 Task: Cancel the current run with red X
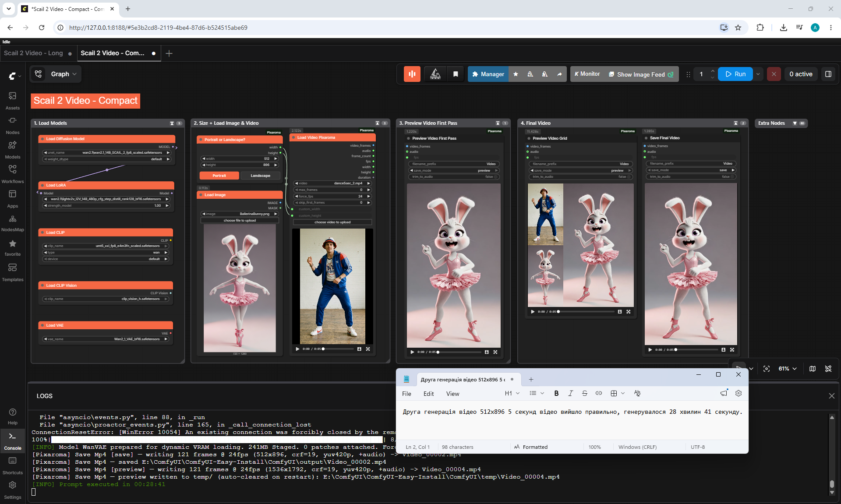coord(774,74)
